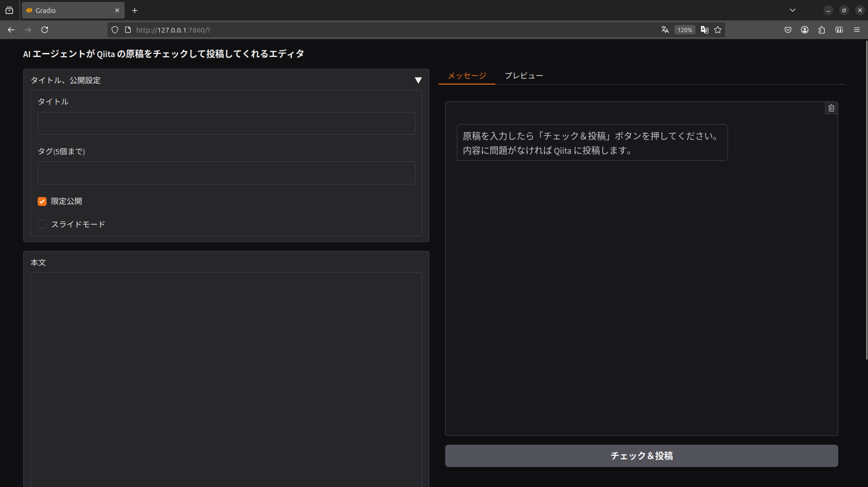
Task: Close the Gradio browser tab
Action: 117,10
